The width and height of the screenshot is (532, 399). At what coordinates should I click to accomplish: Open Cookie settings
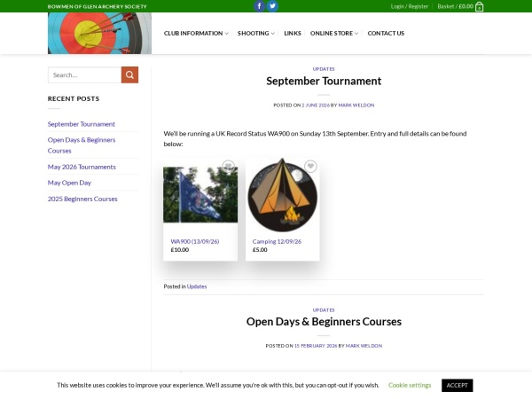coord(410,385)
